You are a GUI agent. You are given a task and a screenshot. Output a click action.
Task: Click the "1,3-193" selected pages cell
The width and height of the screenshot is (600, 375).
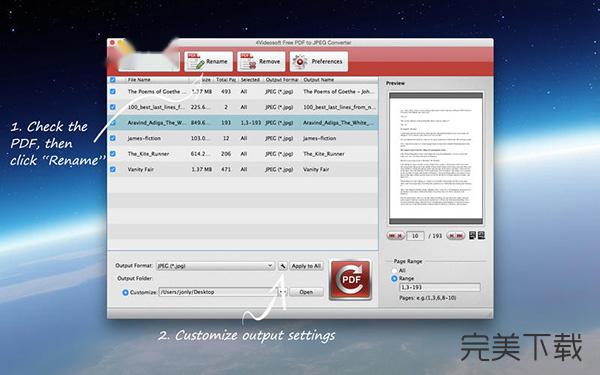(251, 123)
